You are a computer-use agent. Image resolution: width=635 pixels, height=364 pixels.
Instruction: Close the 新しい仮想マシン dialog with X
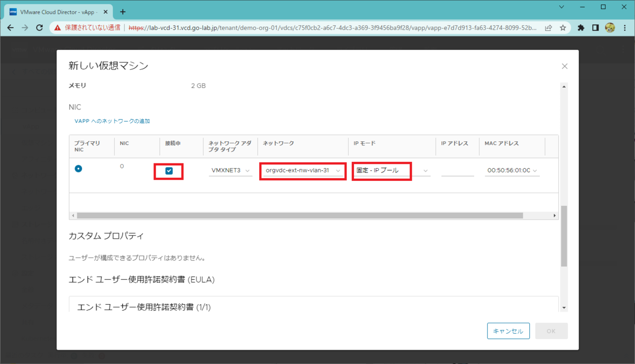[565, 66]
